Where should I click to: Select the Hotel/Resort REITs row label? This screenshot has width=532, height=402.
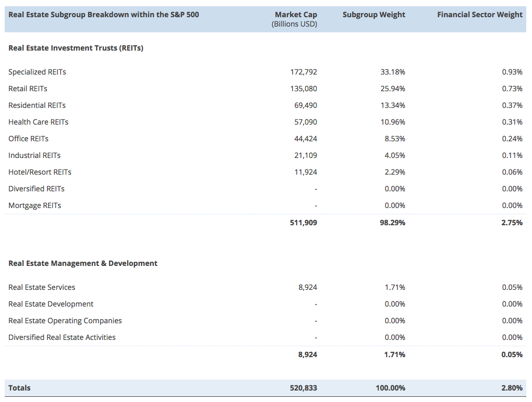pos(40,172)
